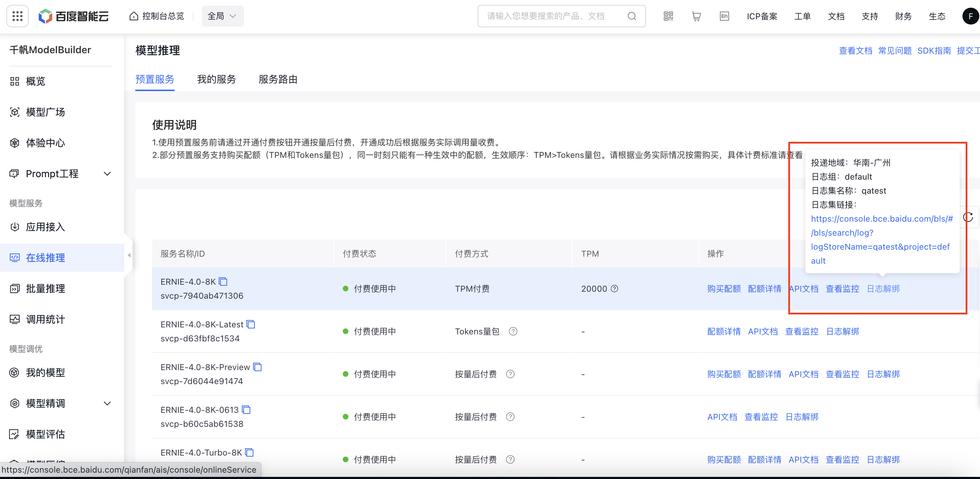The height and width of the screenshot is (479, 980).
Task: Switch to the 预置服务 tab
Action: 155,79
